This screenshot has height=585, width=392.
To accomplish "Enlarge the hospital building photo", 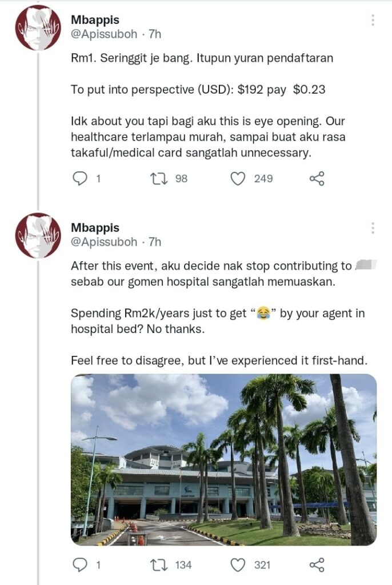I will 223,459.
